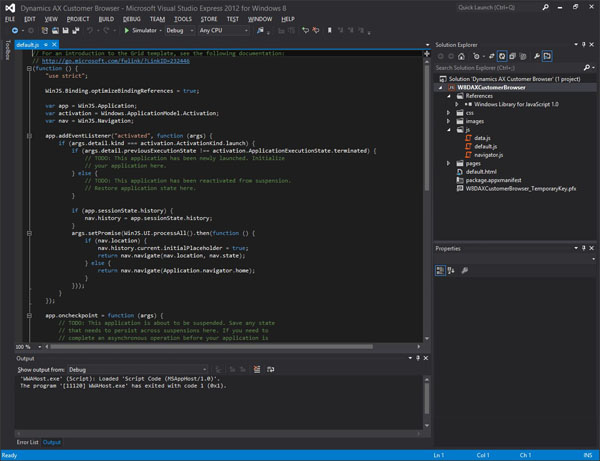Viewport: 600px width, 461px height.
Task: Expand the images folder in Solution Explorer
Action: point(449,121)
